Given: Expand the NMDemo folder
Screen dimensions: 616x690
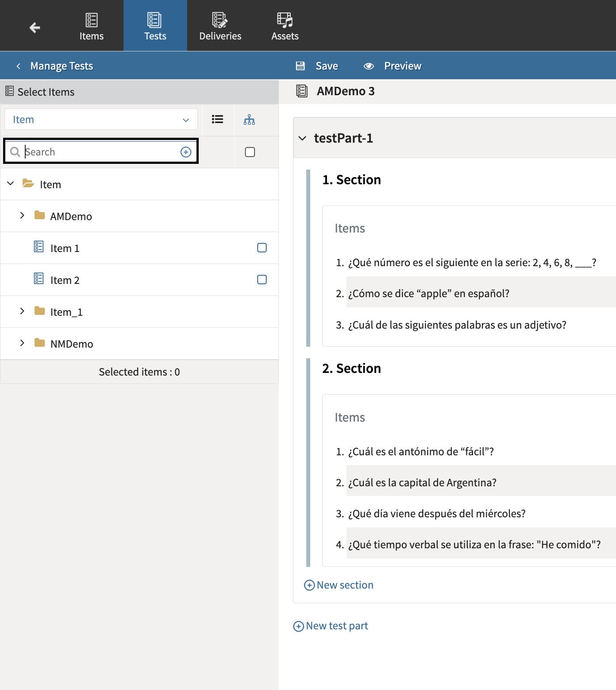Looking at the screenshot, I should (x=22, y=343).
